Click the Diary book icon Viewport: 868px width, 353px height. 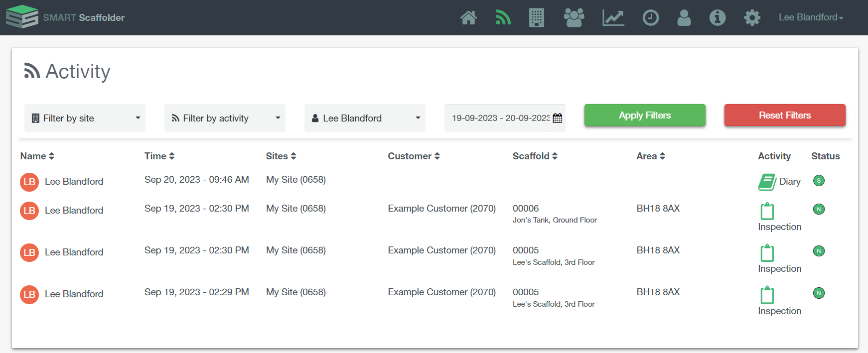tap(767, 182)
